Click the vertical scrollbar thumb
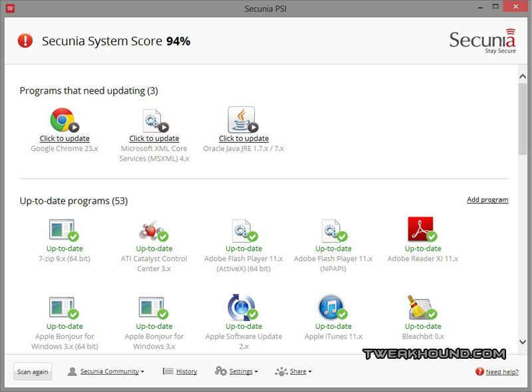Screen dimensions: 532x392 523,119
